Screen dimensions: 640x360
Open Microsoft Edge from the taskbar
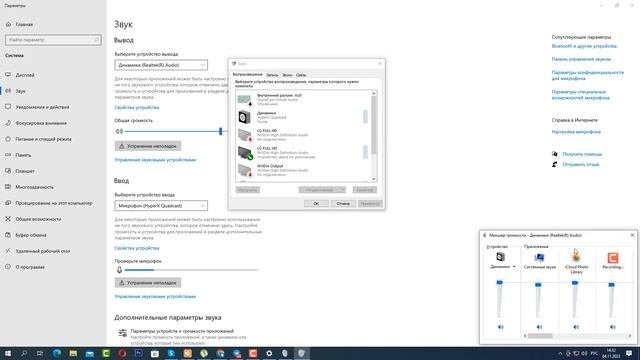[x=56, y=353]
